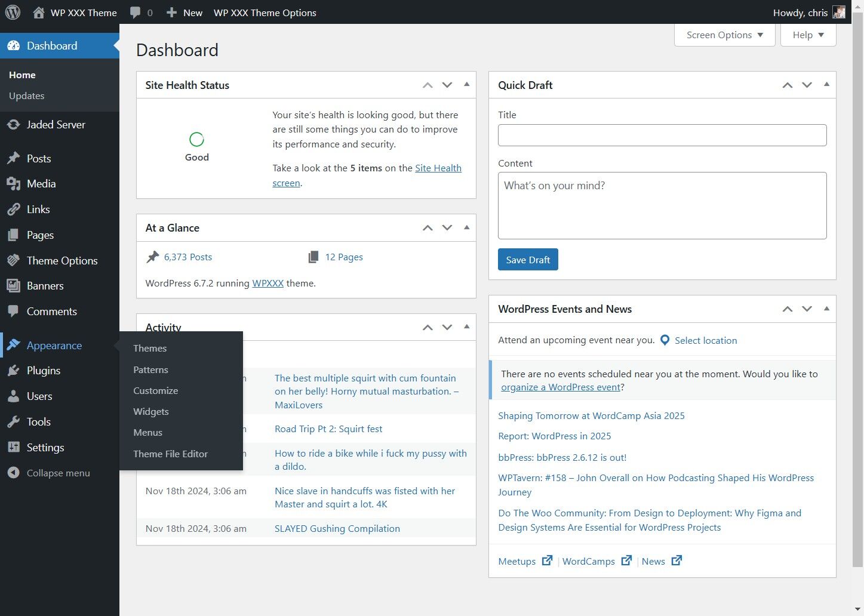864x616 pixels.
Task: Click the Quick Draft Title field
Action: pyautogui.click(x=662, y=135)
